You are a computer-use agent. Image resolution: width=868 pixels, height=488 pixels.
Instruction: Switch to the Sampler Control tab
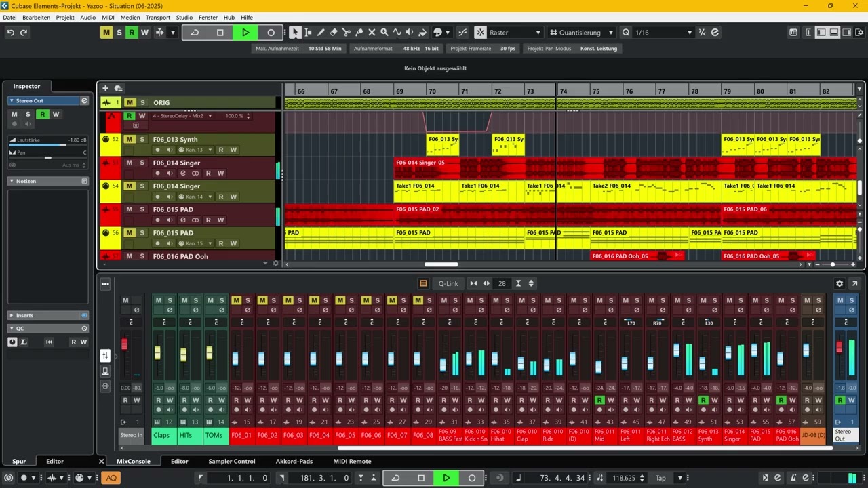pyautogui.click(x=232, y=462)
